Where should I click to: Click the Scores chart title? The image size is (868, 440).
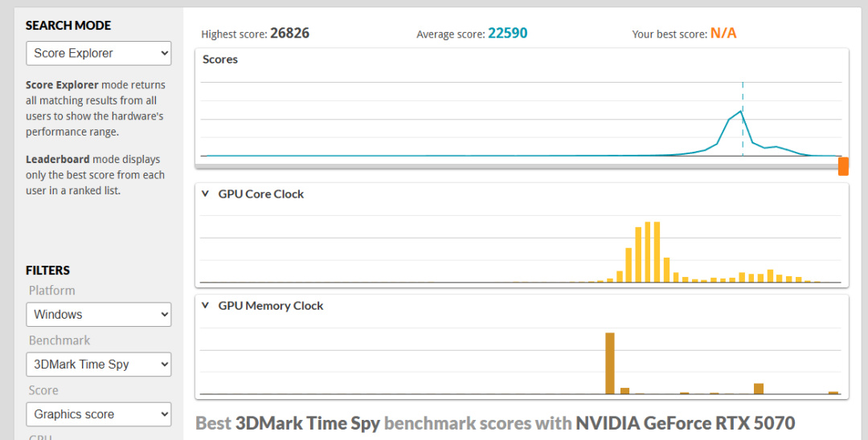pos(220,59)
